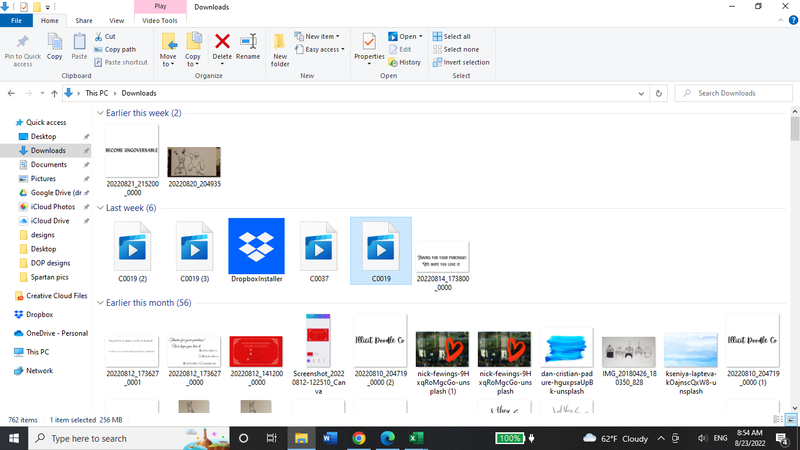The width and height of the screenshot is (800, 450).
Task: Select Pictures in Quick access
Action: click(x=43, y=179)
